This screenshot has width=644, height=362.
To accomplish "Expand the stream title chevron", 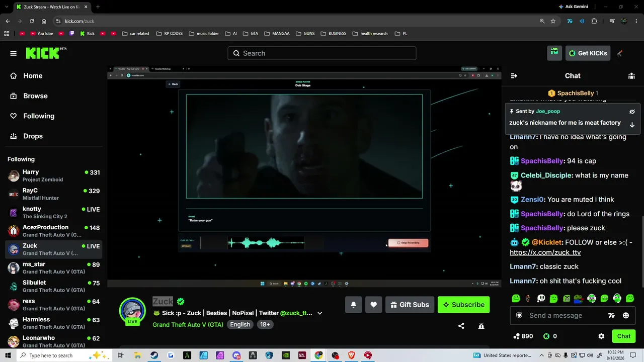I will click(319, 313).
